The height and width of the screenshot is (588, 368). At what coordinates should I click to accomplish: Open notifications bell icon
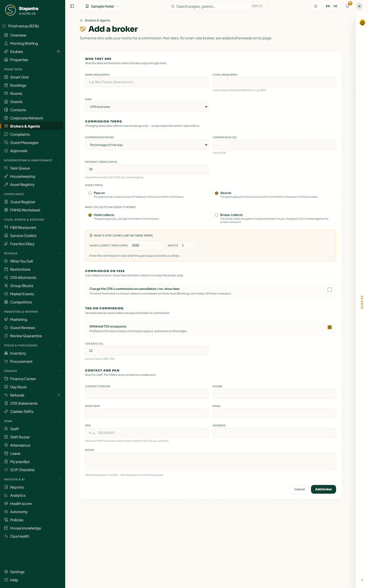[348, 6]
